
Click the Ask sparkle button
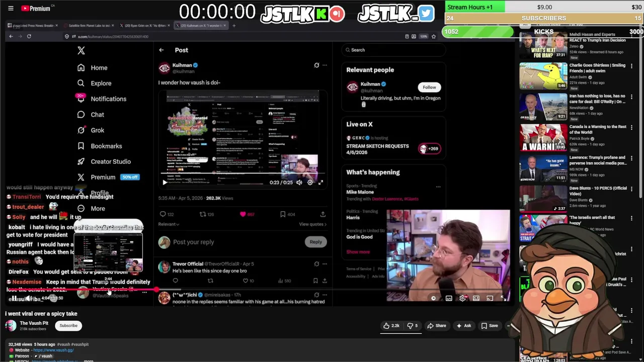(463, 326)
